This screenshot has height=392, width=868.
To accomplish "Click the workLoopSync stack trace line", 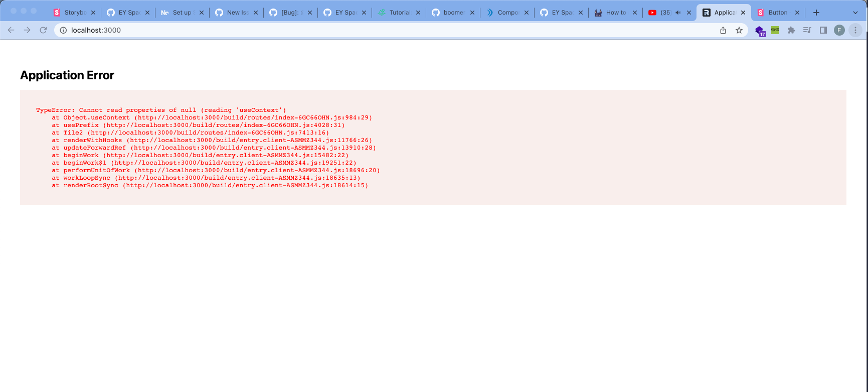I will click(206, 178).
